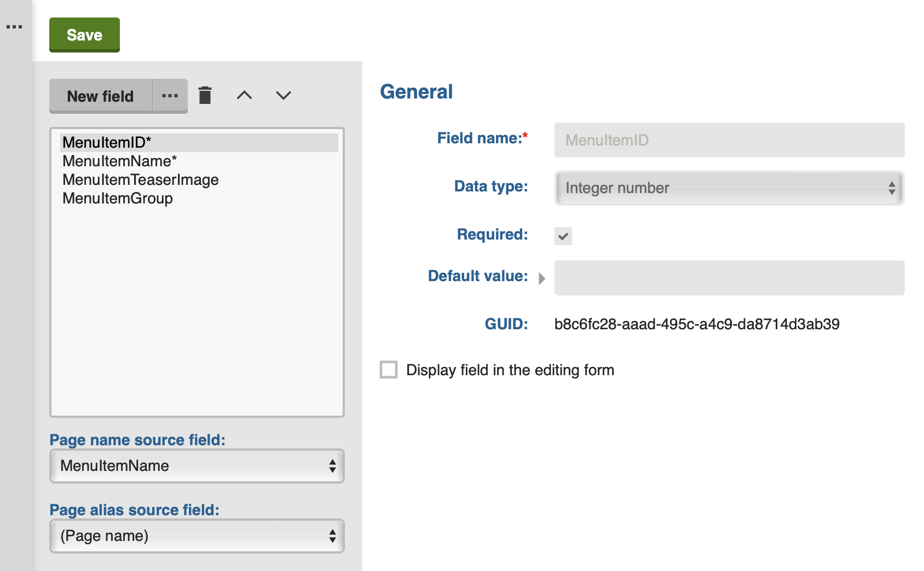Screen dimensions: 924x571
Task: Click the New field button
Action: pos(100,96)
